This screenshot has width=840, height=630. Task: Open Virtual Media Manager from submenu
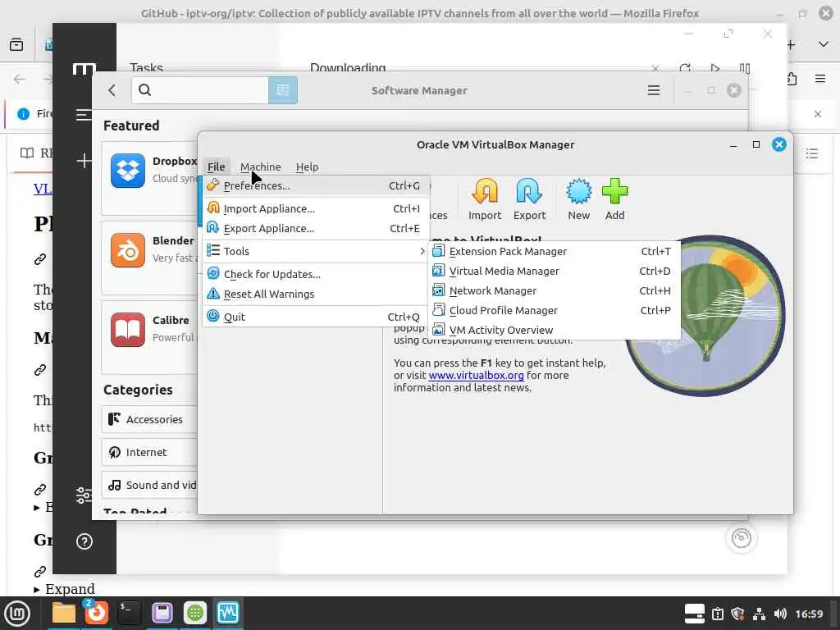pos(555,271)
